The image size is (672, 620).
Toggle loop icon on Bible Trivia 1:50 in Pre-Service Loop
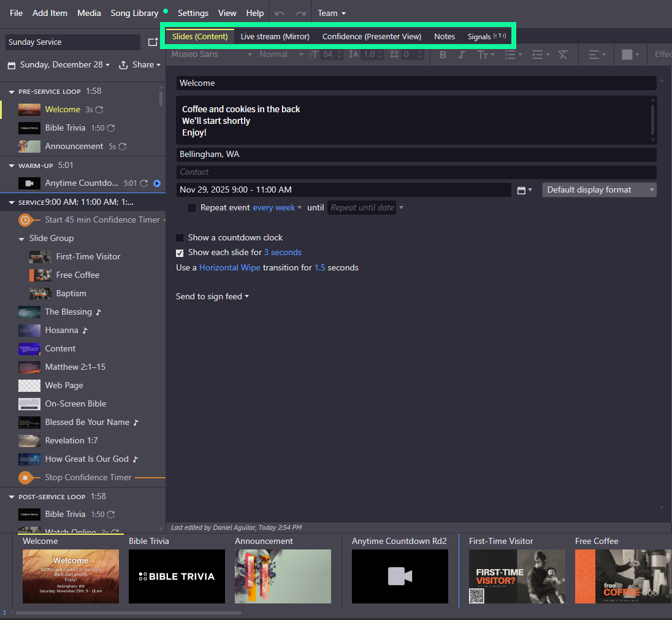click(x=110, y=128)
